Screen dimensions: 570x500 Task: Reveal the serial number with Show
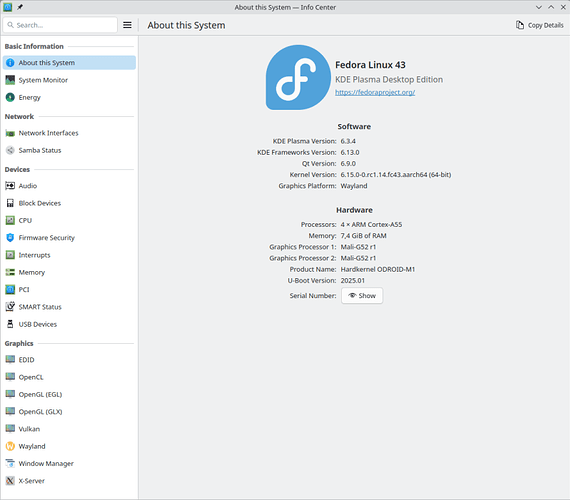(x=362, y=296)
